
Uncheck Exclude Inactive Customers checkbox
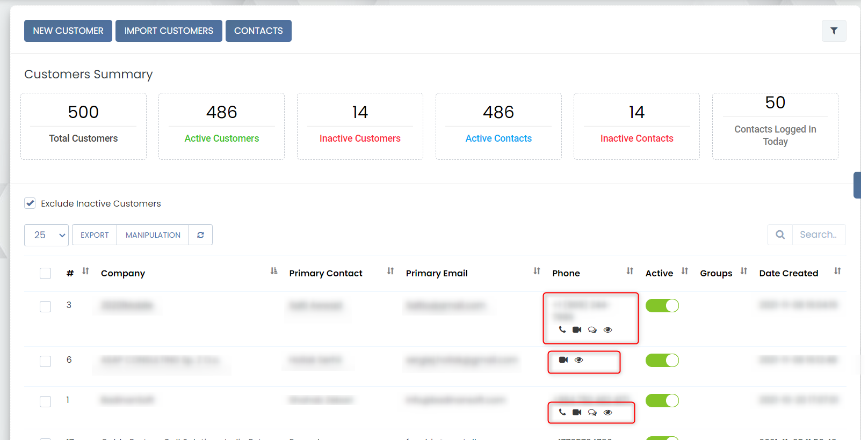(30, 203)
